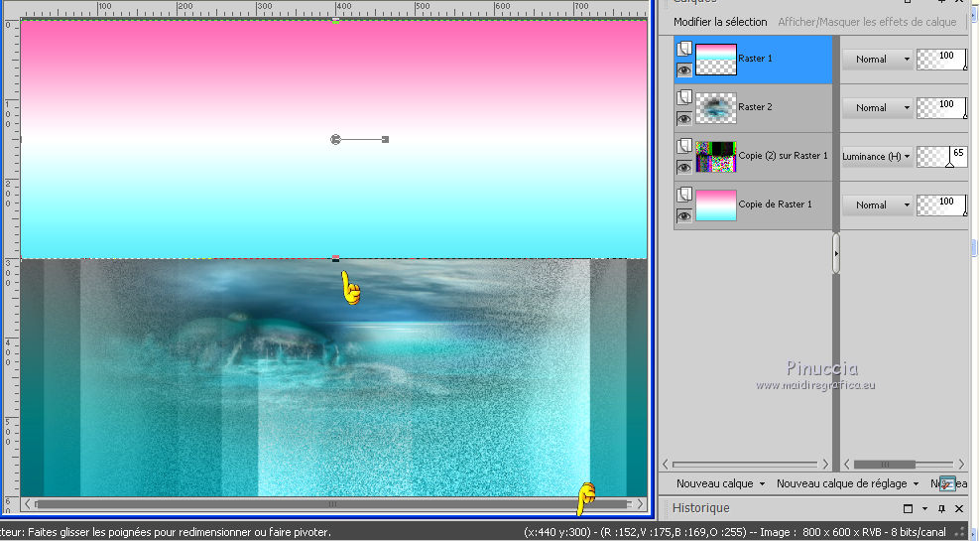Click the status bar resize grip
The height and width of the screenshot is (541, 980).
pyautogui.click(x=961, y=532)
